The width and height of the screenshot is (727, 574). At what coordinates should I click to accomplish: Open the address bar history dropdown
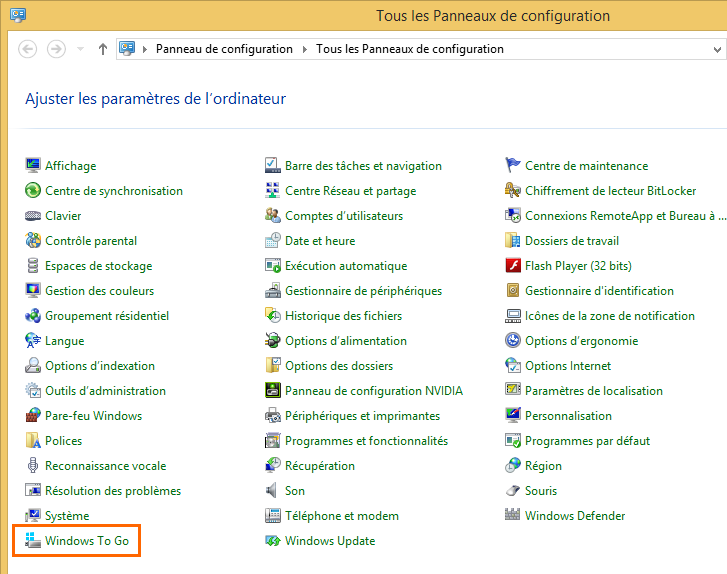coord(717,49)
